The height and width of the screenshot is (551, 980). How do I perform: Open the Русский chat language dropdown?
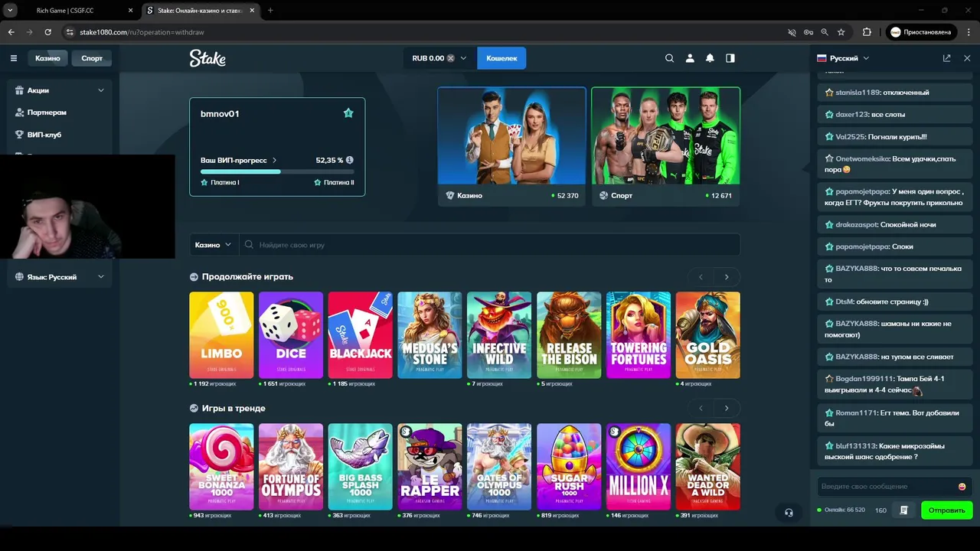coord(843,58)
